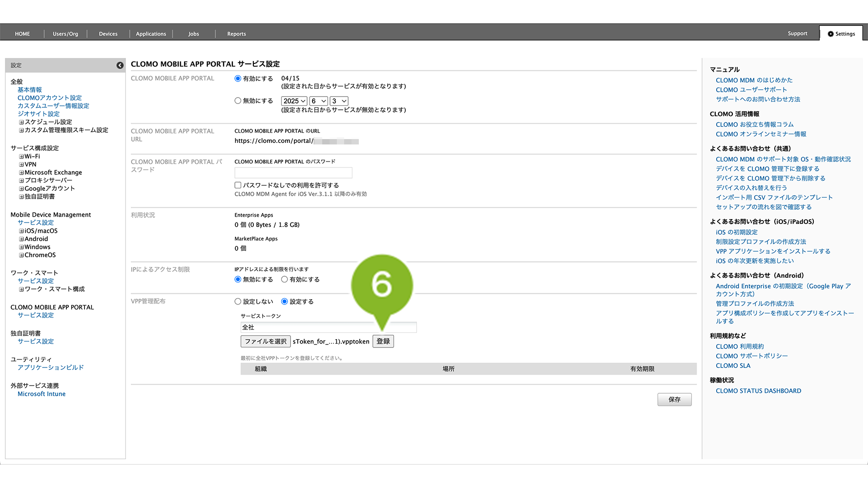Open the Support menu item
The height and width of the screenshot is (488, 868).
[797, 34]
